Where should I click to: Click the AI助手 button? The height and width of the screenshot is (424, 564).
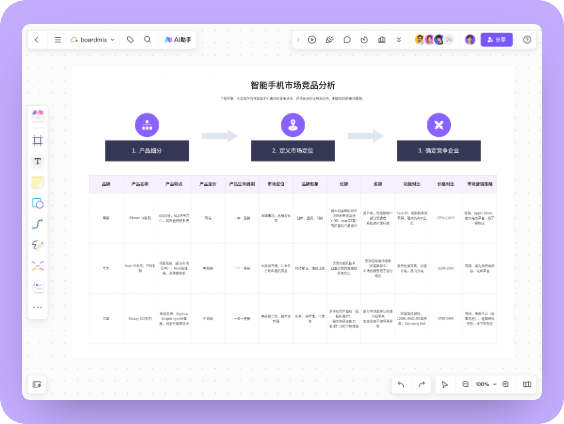178,40
